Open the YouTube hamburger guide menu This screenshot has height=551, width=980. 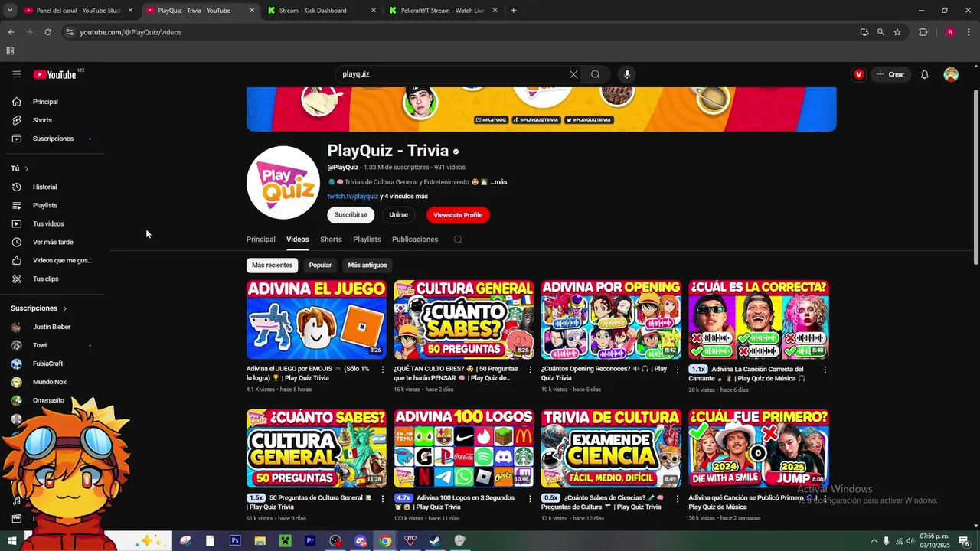pos(16,74)
